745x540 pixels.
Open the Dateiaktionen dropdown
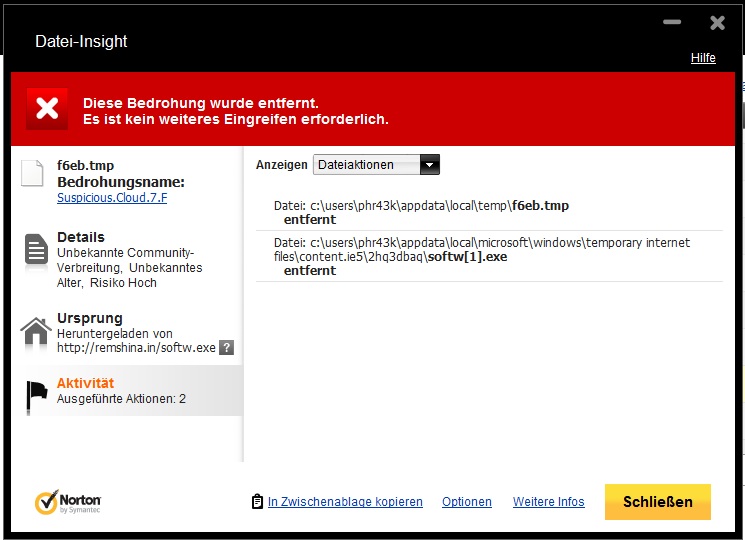coord(366,165)
